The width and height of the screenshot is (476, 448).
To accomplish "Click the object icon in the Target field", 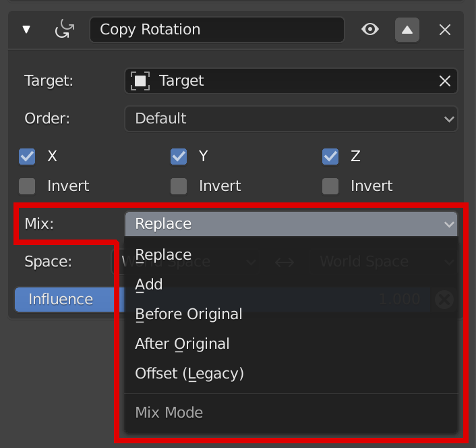I will (140, 81).
